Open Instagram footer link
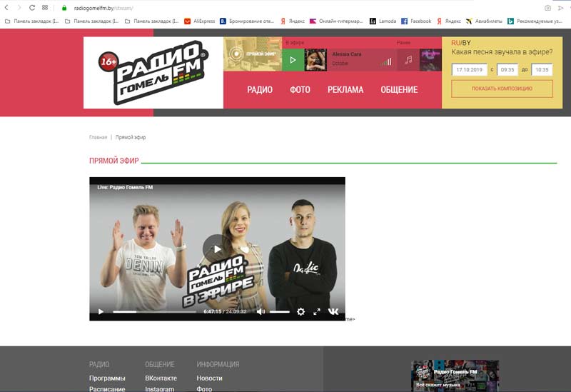The height and width of the screenshot is (392, 571). [x=159, y=388]
